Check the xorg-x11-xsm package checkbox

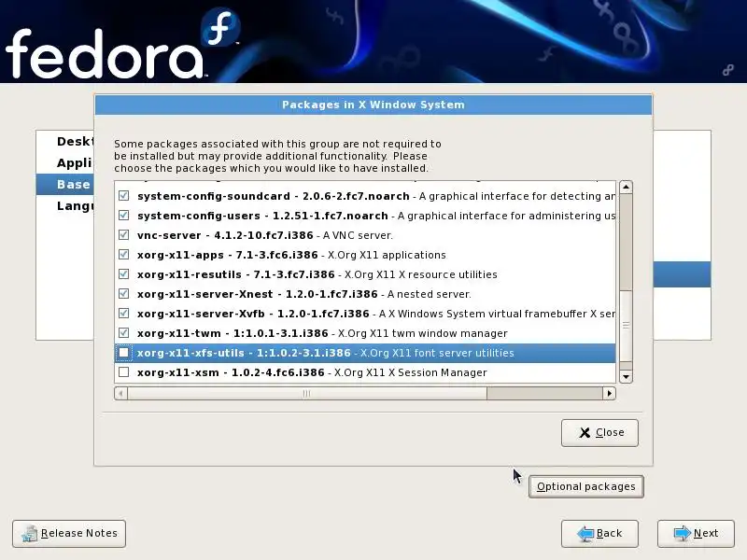click(x=124, y=371)
